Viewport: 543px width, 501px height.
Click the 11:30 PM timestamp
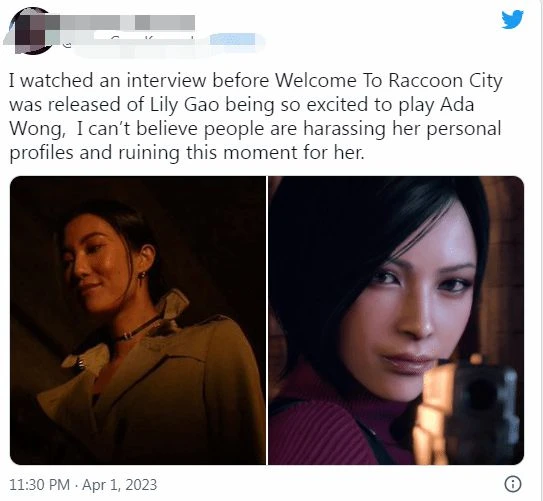pos(39,484)
